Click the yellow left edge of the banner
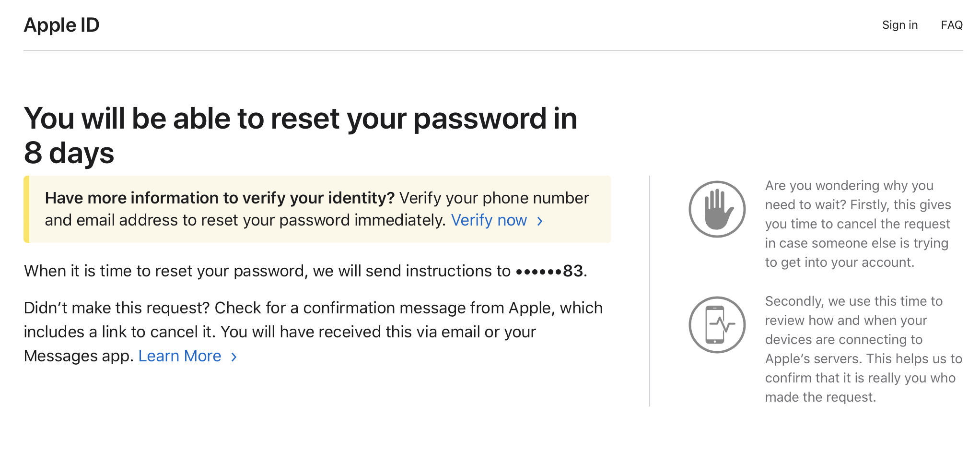The image size is (980, 453). tap(26, 209)
